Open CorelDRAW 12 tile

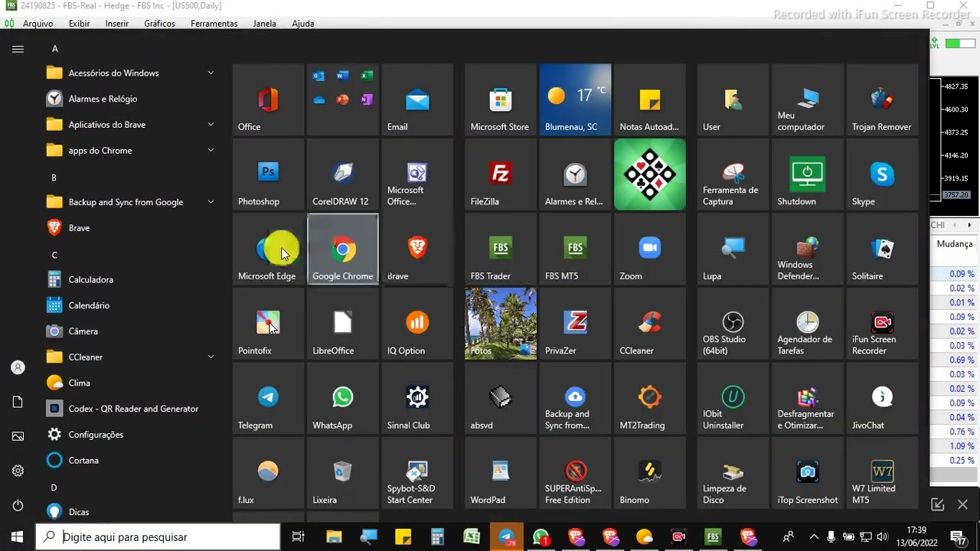[x=342, y=174]
